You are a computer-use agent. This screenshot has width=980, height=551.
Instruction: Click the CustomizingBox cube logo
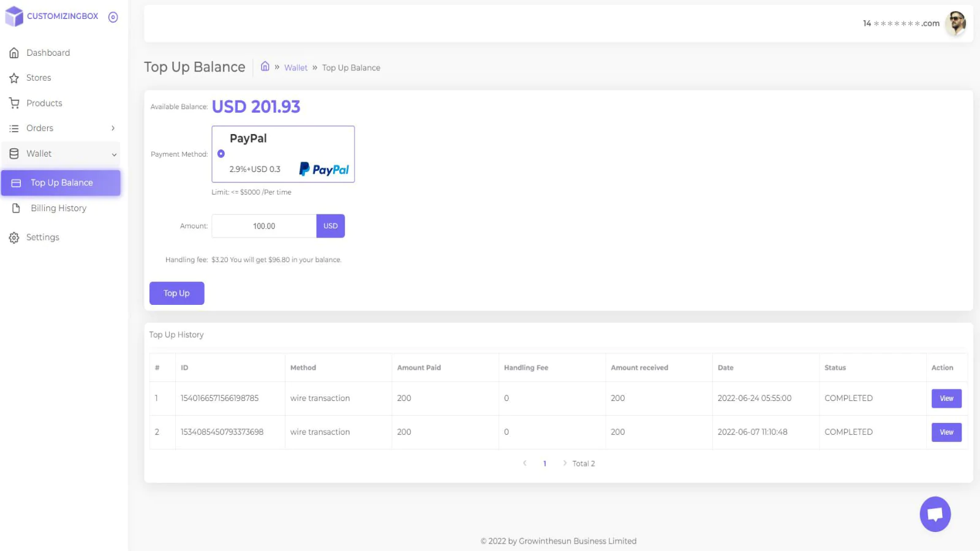pyautogui.click(x=14, y=17)
